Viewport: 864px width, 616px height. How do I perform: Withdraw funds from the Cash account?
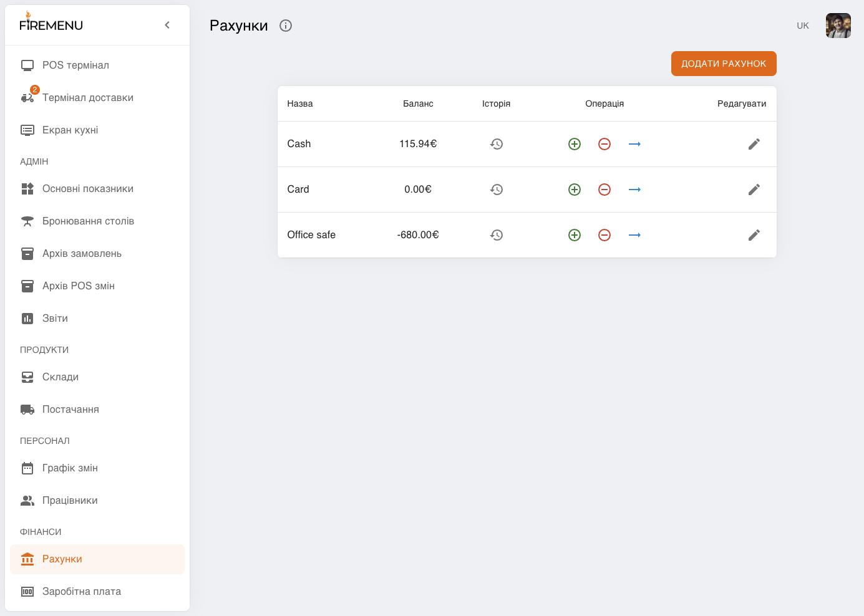click(604, 144)
